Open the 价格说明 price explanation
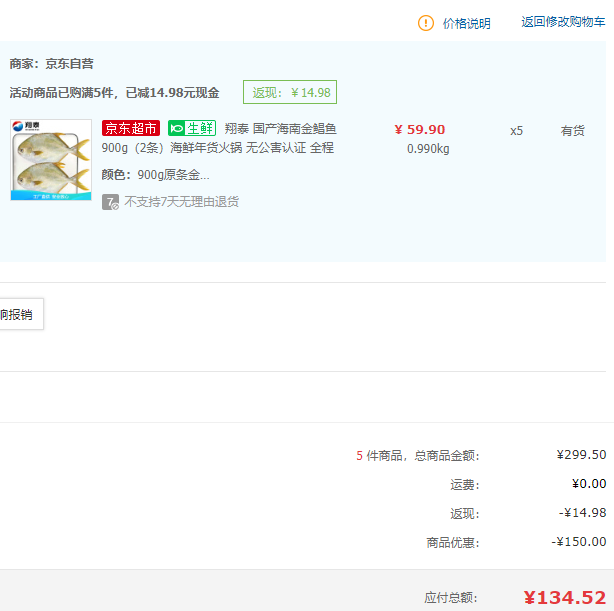This screenshot has height=611, width=614. click(466, 23)
